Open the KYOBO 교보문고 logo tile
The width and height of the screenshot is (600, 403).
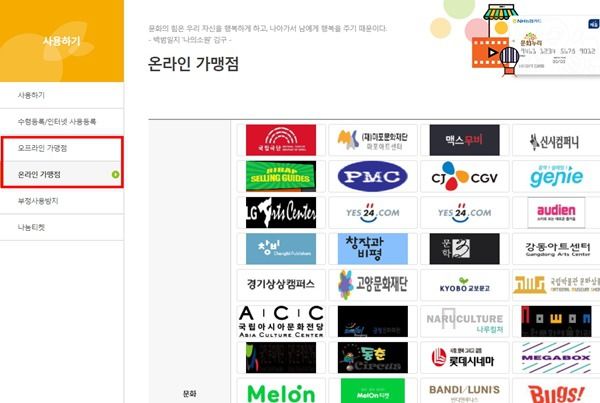click(x=464, y=285)
